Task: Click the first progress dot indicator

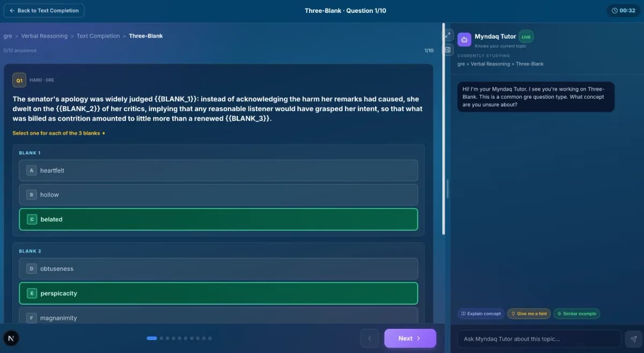Action: click(152, 339)
